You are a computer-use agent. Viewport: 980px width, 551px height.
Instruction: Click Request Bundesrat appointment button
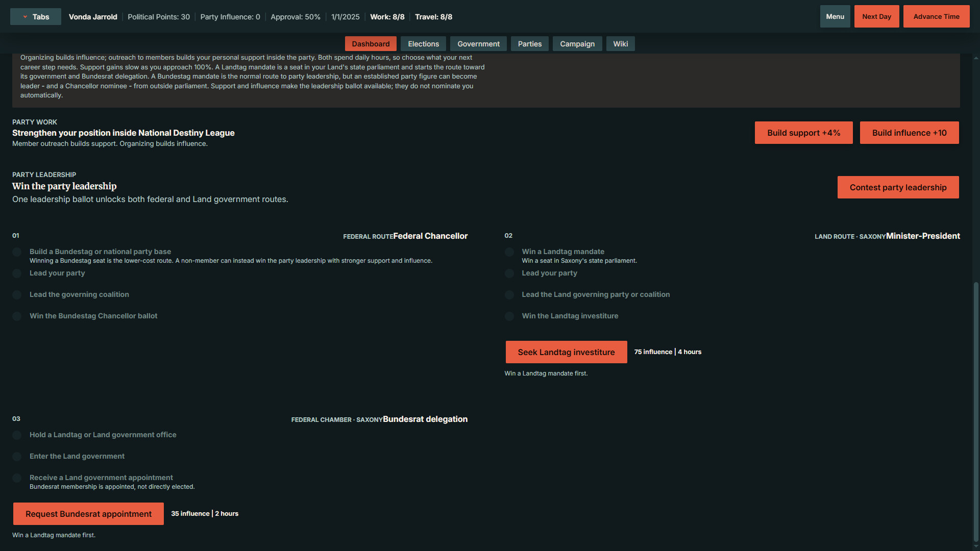click(88, 514)
